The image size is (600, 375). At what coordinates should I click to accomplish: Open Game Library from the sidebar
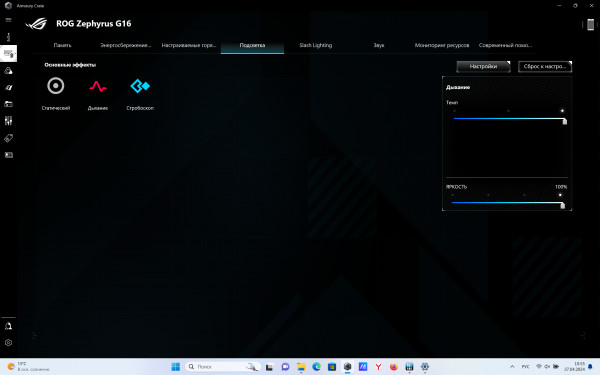point(8,104)
